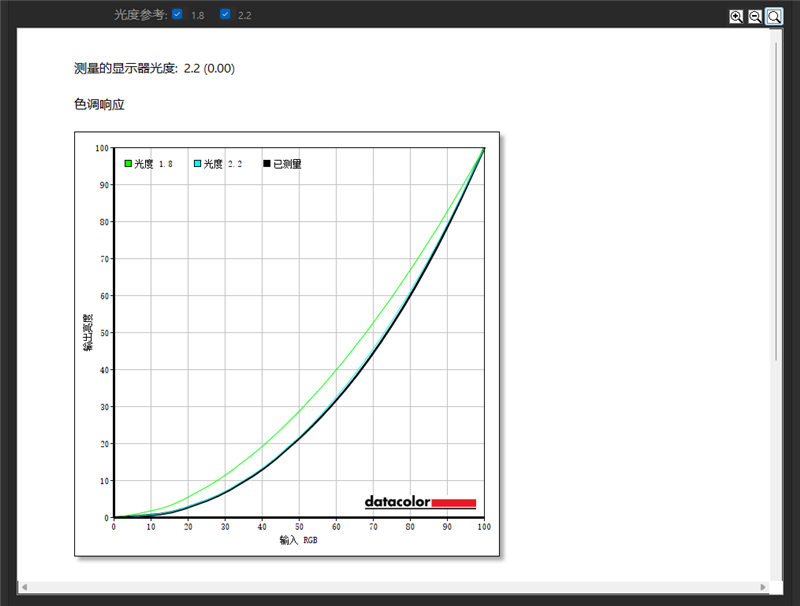800x606 pixels.
Task: Click the 光度参考 label
Action: tap(141, 15)
